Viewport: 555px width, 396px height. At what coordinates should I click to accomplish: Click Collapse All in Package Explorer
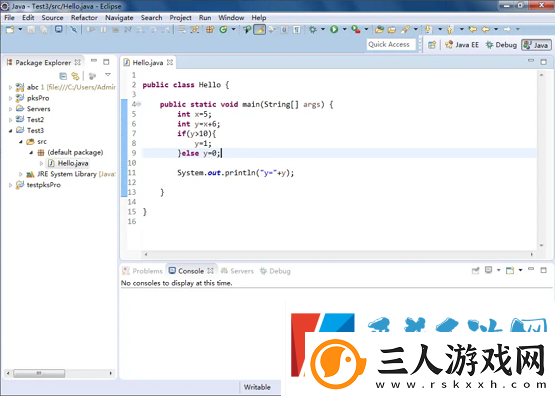point(63,76)
